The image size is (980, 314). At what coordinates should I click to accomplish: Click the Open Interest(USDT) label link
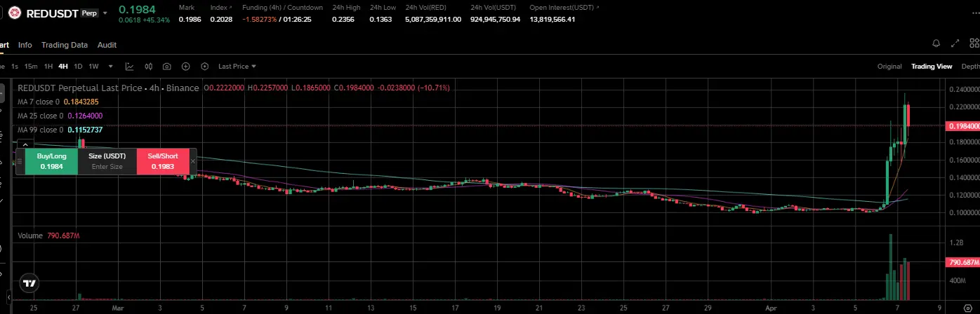tap(565, 7)
